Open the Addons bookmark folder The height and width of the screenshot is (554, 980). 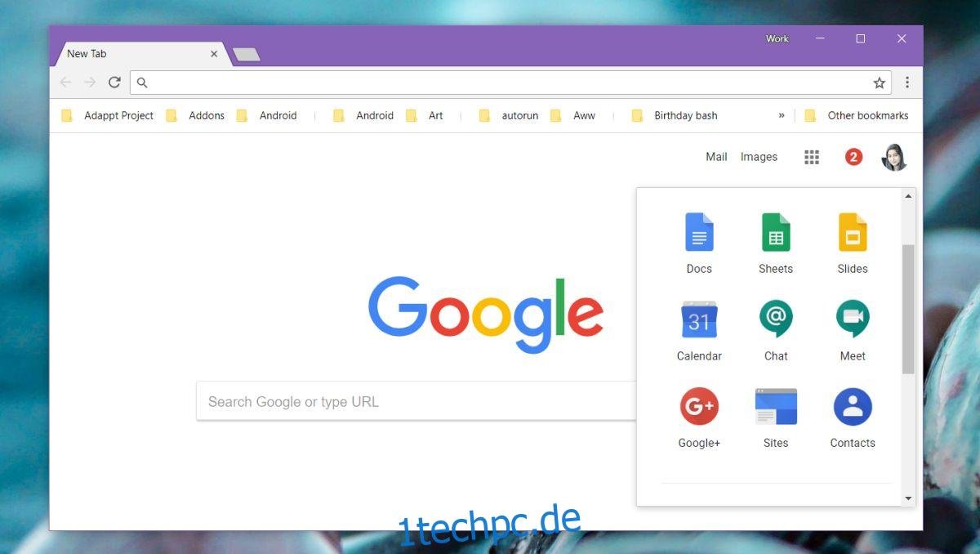click(195, 116)
